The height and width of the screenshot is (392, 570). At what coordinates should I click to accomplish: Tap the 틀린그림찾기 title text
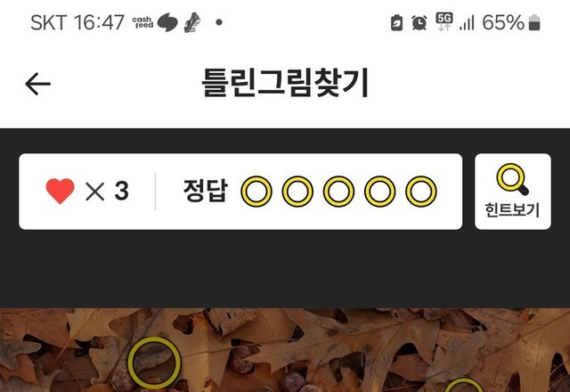(285, 83)
